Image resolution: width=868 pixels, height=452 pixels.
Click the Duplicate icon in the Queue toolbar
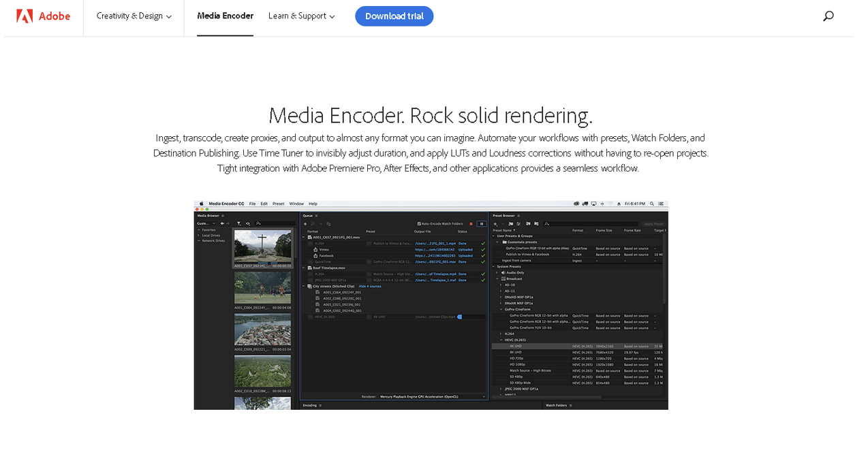click(x=328, y=224)
